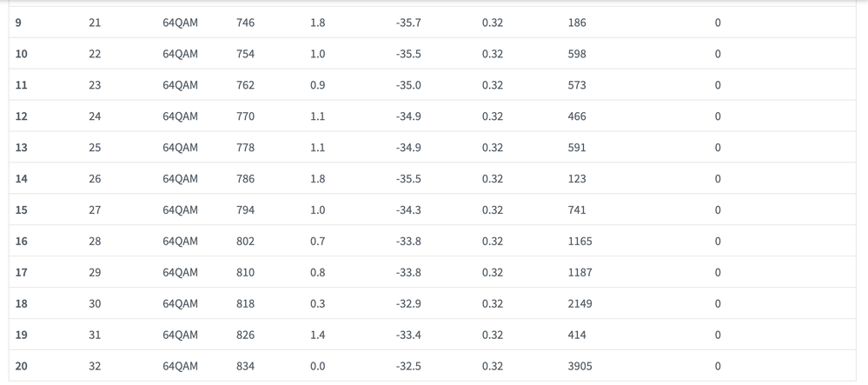
Task: Select row number 20 cell
Action: 21,366
